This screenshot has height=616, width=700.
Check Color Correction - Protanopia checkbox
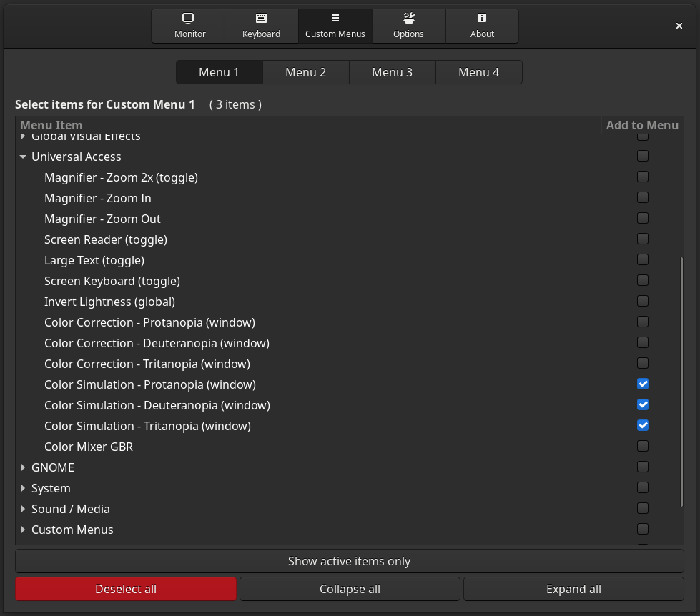click(x=642, y=322)
